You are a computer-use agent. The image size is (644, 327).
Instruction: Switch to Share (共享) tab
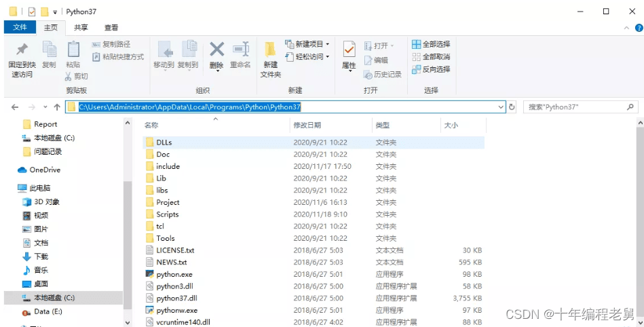[x=81, y=28]
